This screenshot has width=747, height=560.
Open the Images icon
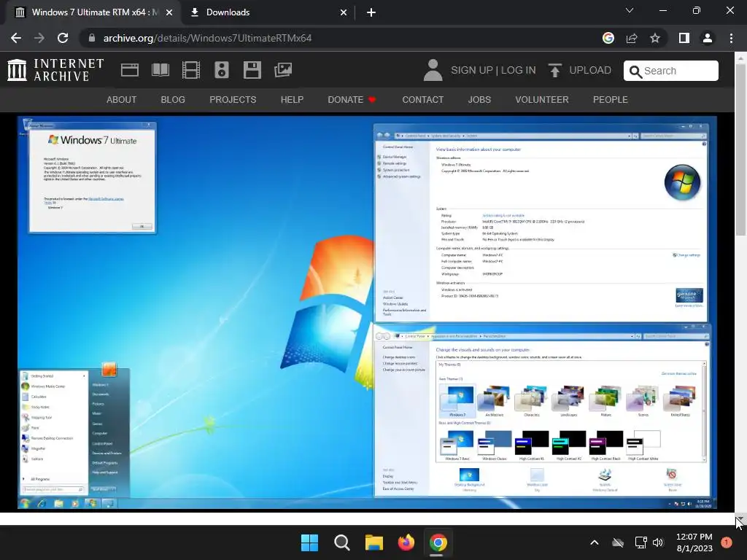(x=283, y=70)
